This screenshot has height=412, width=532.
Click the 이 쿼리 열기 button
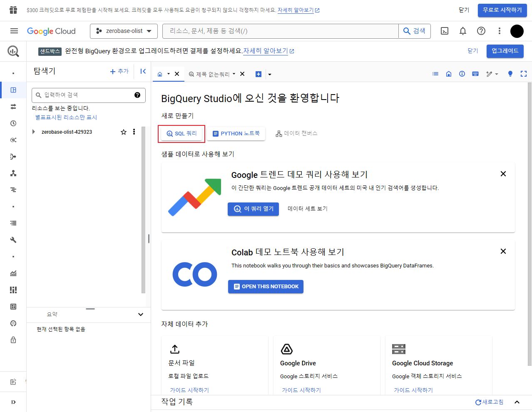click(254, 209)
